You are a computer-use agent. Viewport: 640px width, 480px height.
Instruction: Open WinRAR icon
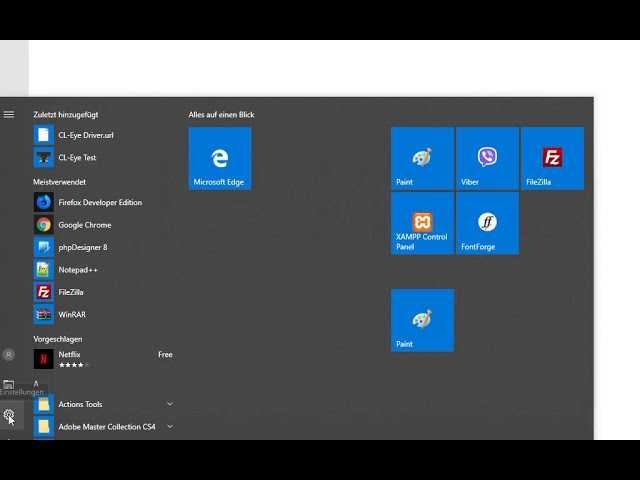coord(43,315)
